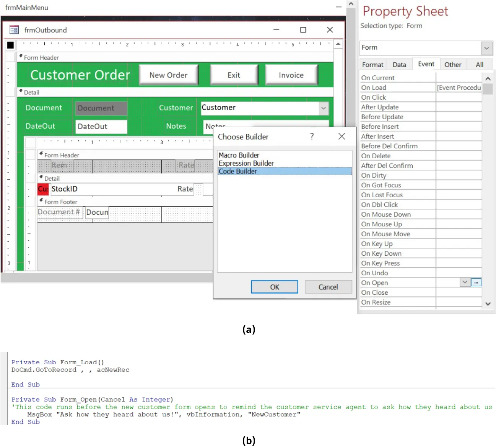Click Cancel in the Choose Builder dialog
The width and height of the screenshot is (496, 448).
coord(328,287)
